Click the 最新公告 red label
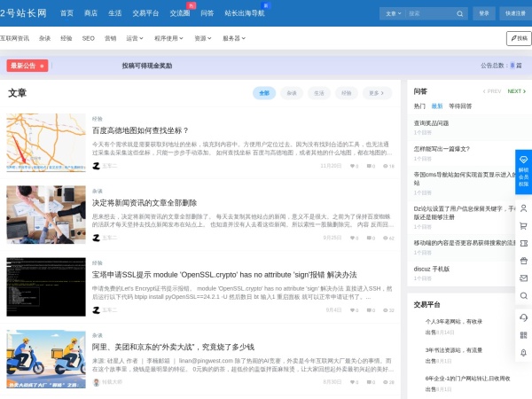532x399 pixels. (x=27, y=66)
